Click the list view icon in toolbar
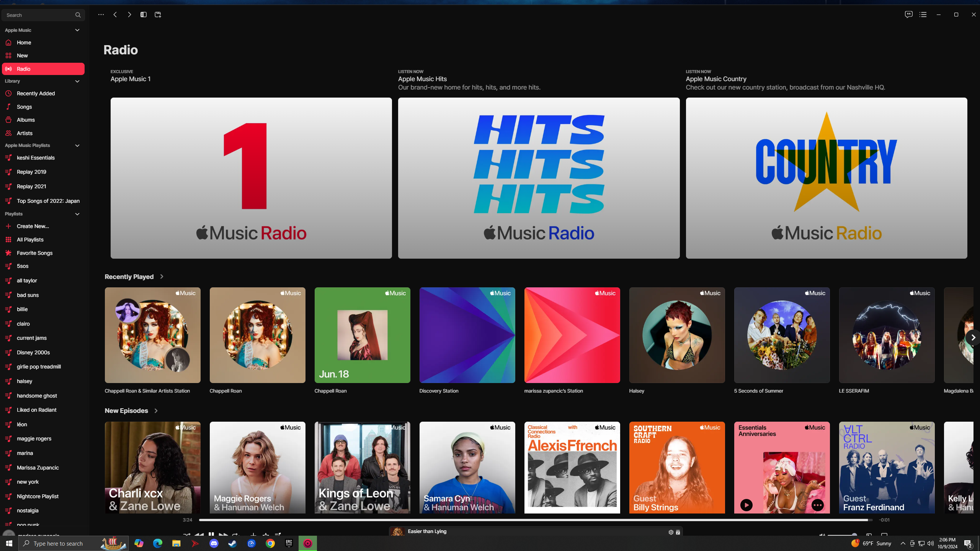The image size is (980, 551). [923, 14]
